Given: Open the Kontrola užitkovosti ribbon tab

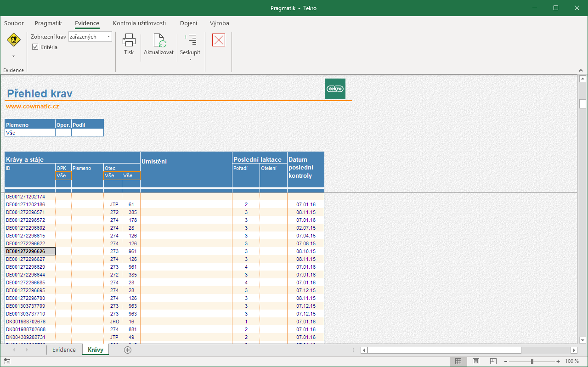Looking at the screenshot, I should 139,23.
